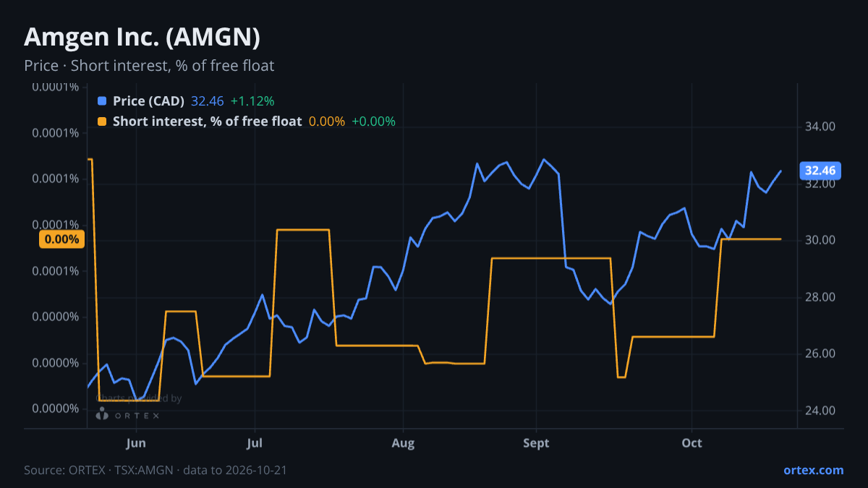The height and width of the screenshot is (488, 868).
Task: Click the Jun label on time axis
Action: [136, 443]
